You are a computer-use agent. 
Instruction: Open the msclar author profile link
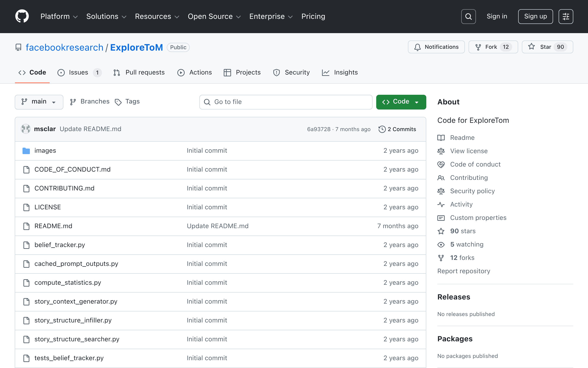pos(45,129)
